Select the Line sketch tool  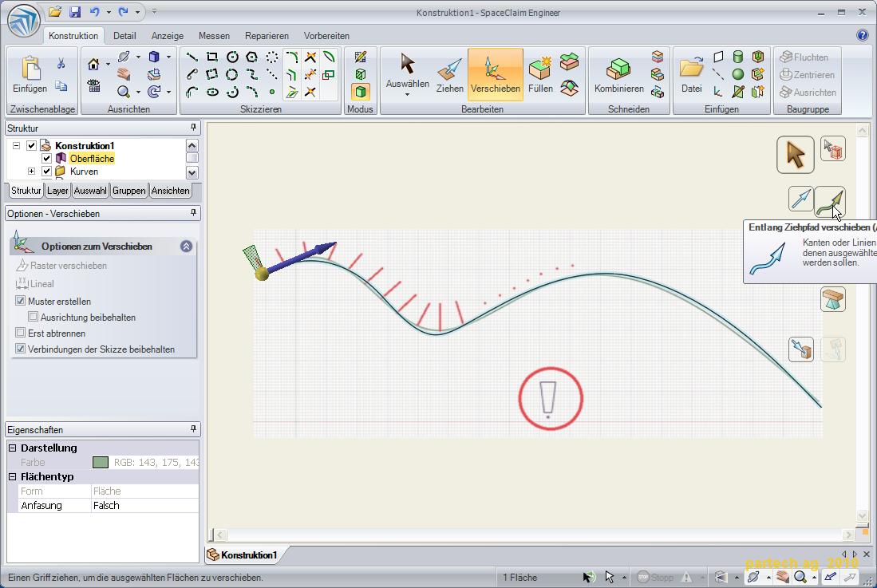tap(192, 57)
